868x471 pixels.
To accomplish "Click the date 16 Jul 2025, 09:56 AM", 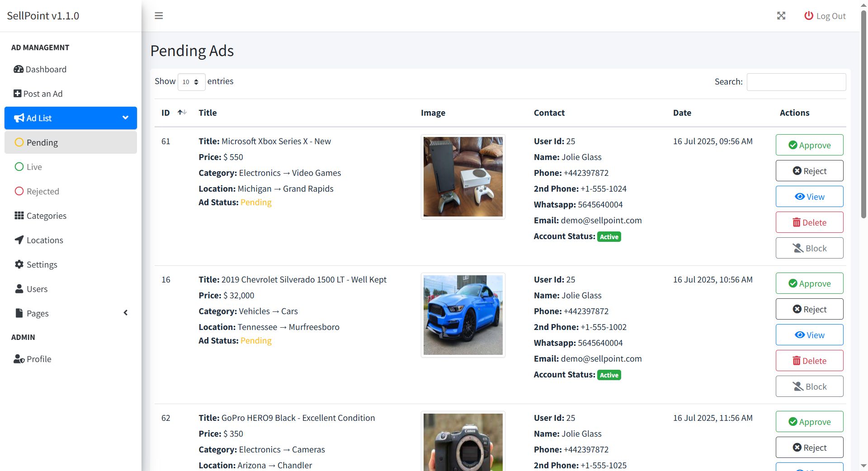I will click(712, 141).
